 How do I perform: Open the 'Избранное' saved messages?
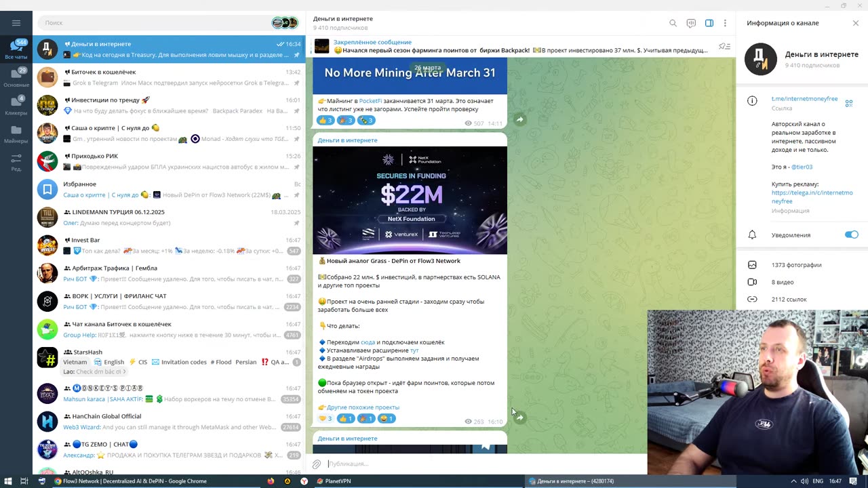[169, 189]
